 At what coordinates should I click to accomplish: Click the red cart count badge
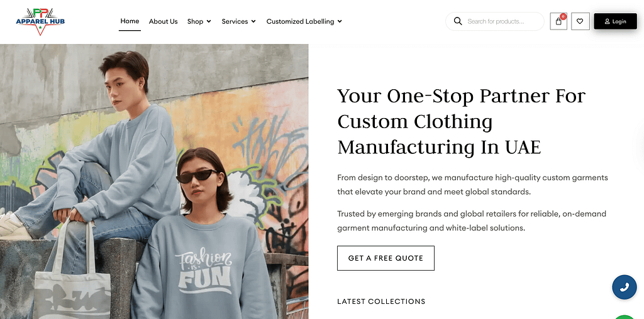coord(563,16)
